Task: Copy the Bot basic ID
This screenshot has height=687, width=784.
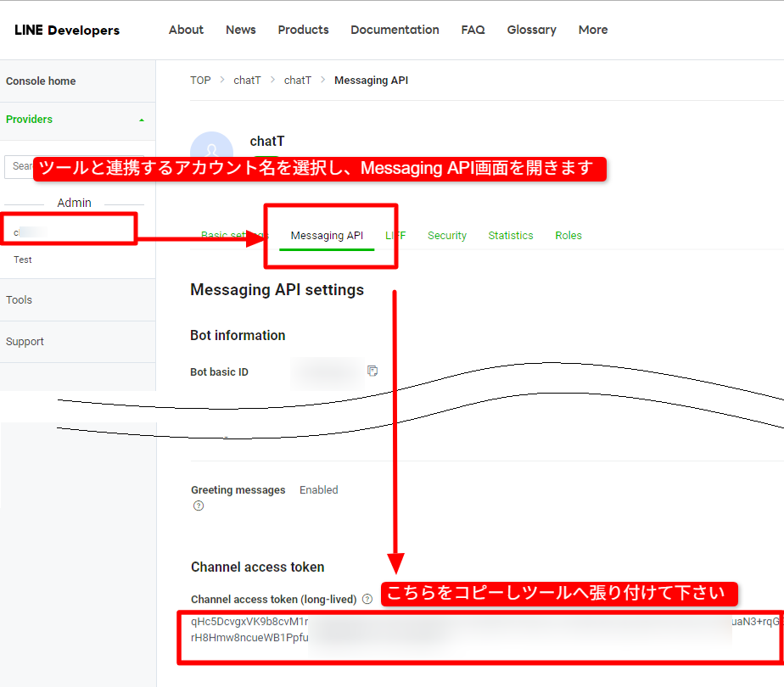Action: click(372, 371)
